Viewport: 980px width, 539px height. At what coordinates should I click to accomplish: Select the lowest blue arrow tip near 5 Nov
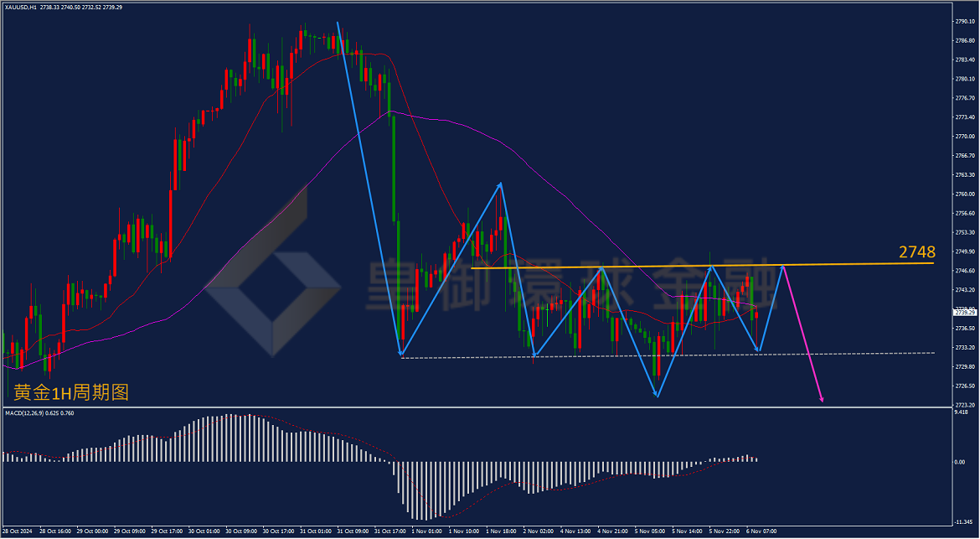(x=656, y=395)
